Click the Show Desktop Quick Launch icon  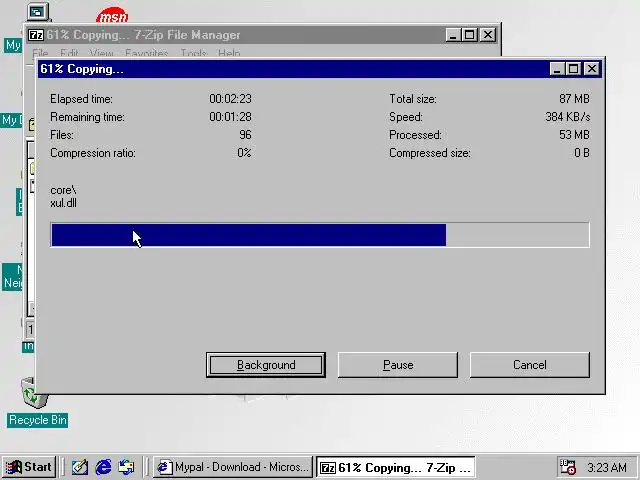(80, 467)
